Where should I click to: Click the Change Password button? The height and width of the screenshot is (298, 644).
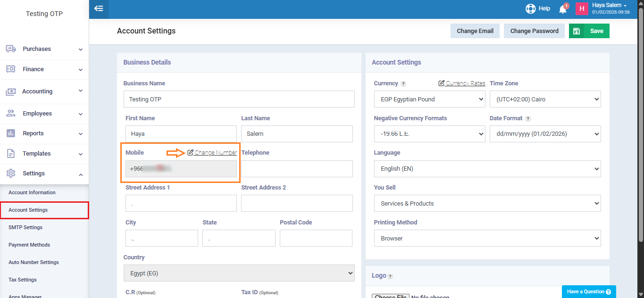point(534,31)
